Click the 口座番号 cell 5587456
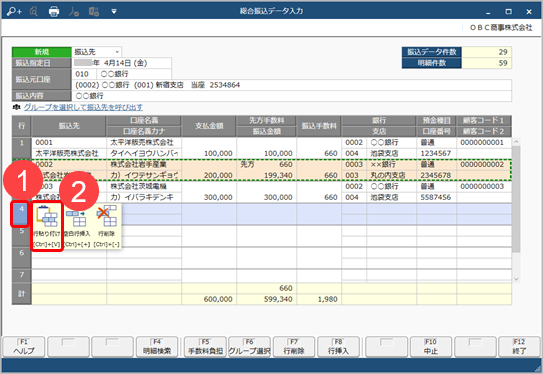Screen dimensions: 543x374 click(x=436, y=197)
